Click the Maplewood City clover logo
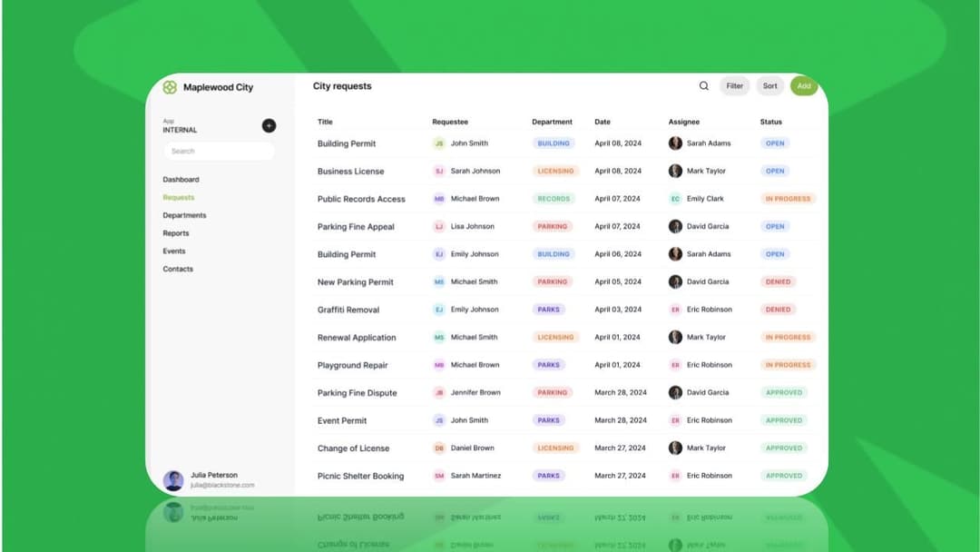This screenshot has width=980, height=552. click(x=170, y=87)
